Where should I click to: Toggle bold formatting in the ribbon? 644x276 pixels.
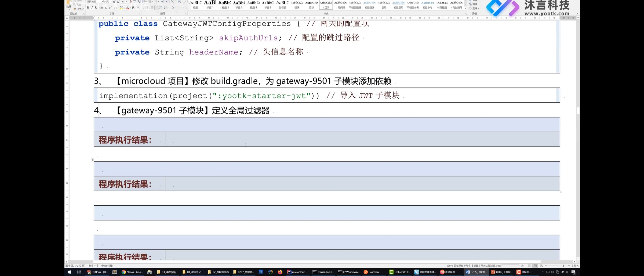(x=88, y=8)
